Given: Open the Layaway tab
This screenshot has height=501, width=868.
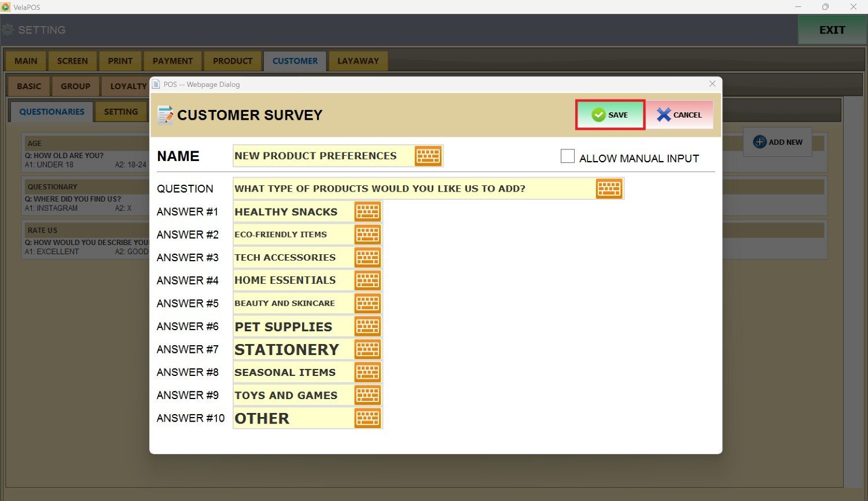Looking at the screenshot, I should (358, 61).
